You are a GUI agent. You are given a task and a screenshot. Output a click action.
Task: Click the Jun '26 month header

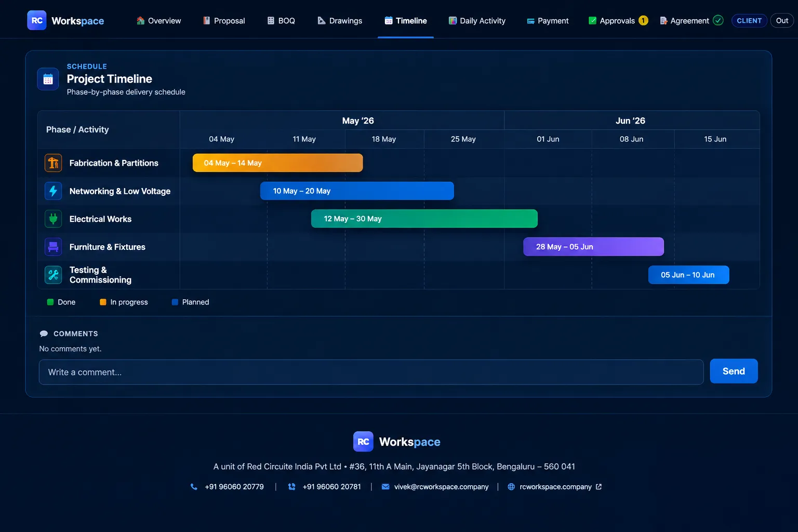tap(630, 121)
